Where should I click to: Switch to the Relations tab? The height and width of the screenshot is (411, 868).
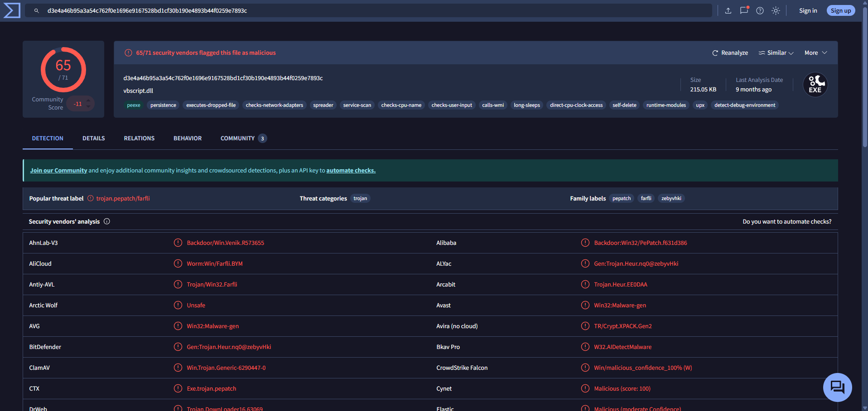[139, 139]
